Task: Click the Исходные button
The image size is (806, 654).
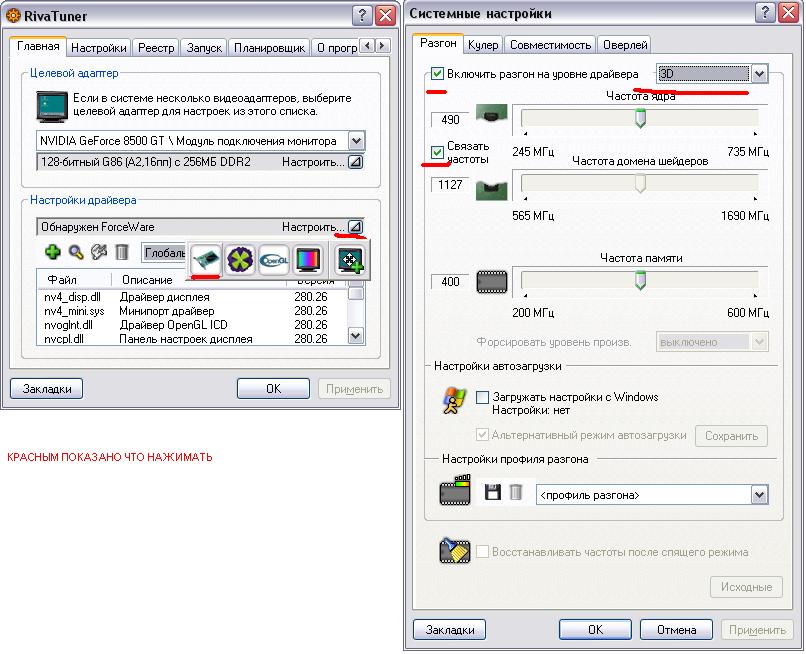Action: (x=746, y=587)
